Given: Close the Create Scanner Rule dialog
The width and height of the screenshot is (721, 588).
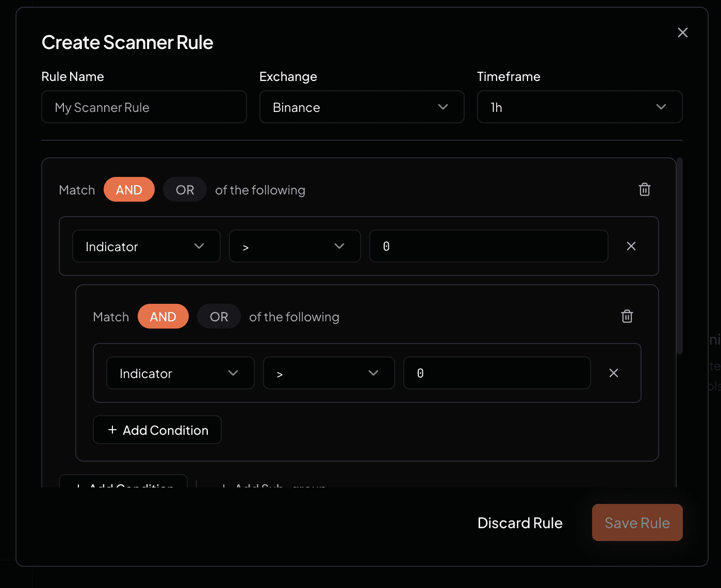Looking at the screenshot, I should (682, 32).
